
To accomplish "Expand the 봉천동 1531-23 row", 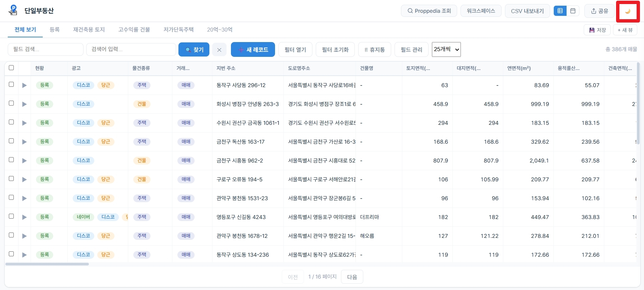I will (x=24, y=198).
